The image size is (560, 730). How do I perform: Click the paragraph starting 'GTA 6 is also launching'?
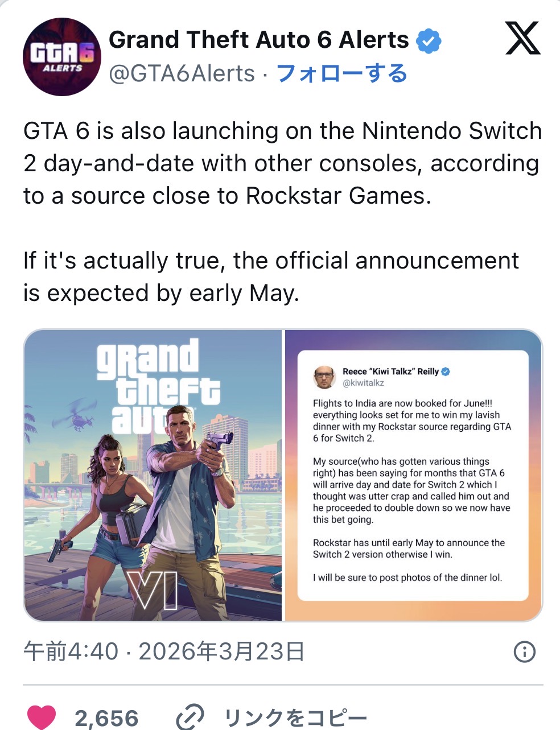point(282,163)
